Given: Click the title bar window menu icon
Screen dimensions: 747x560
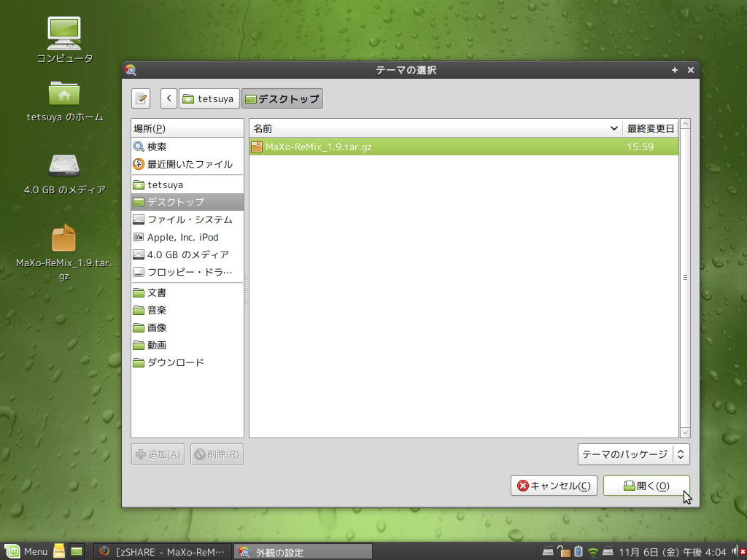Looking at the screenshot, I should coord(131,70).
